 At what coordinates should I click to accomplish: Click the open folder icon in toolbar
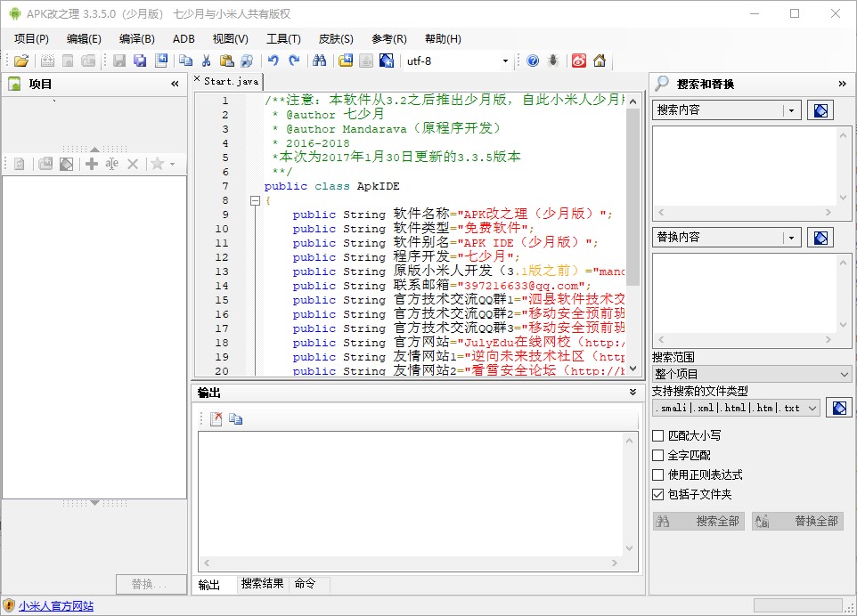click(21, 61)
